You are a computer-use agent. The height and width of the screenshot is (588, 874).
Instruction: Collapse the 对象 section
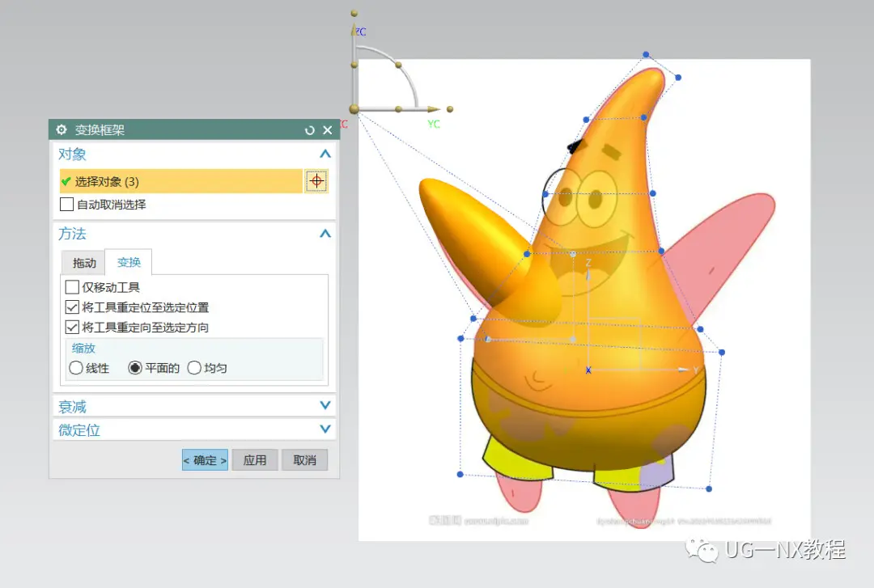[x=325, y=154]
